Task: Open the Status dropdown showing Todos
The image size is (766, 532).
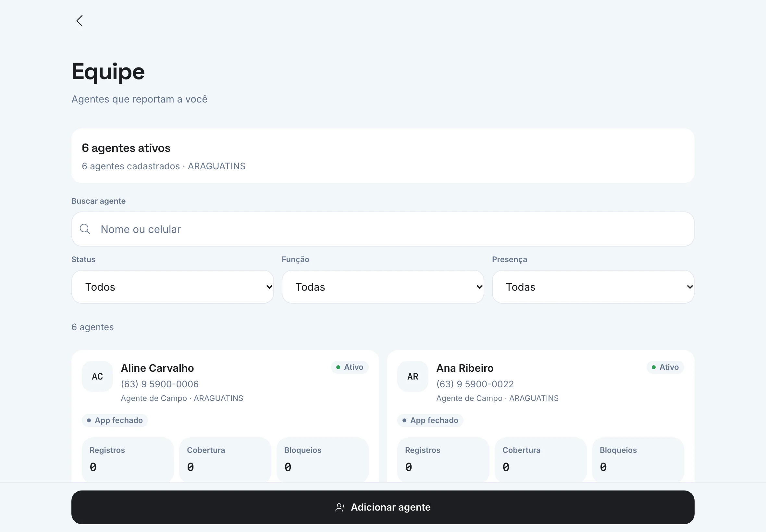Action: pos(173,287)
